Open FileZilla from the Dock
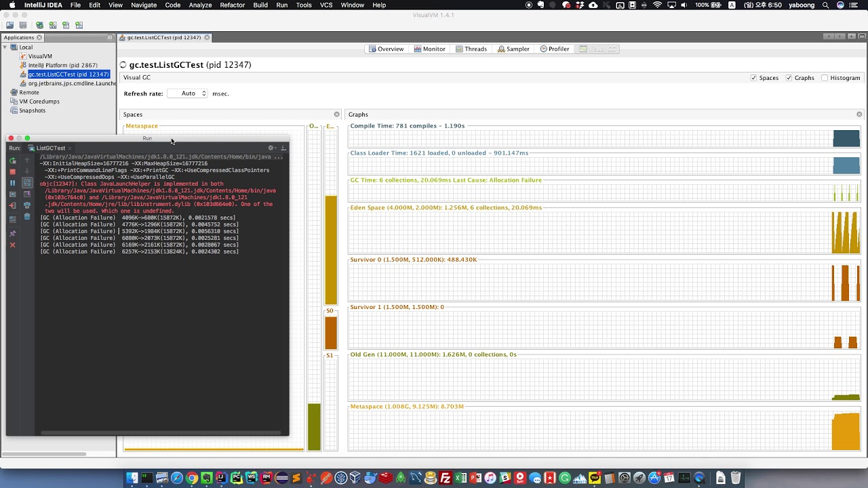868x488 pixels. pyautogui.click(x=446, y=478)
